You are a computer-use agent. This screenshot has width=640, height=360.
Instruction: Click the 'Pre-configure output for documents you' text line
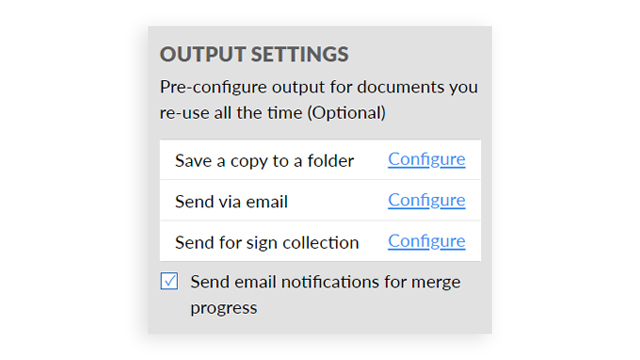click(319, 87)
